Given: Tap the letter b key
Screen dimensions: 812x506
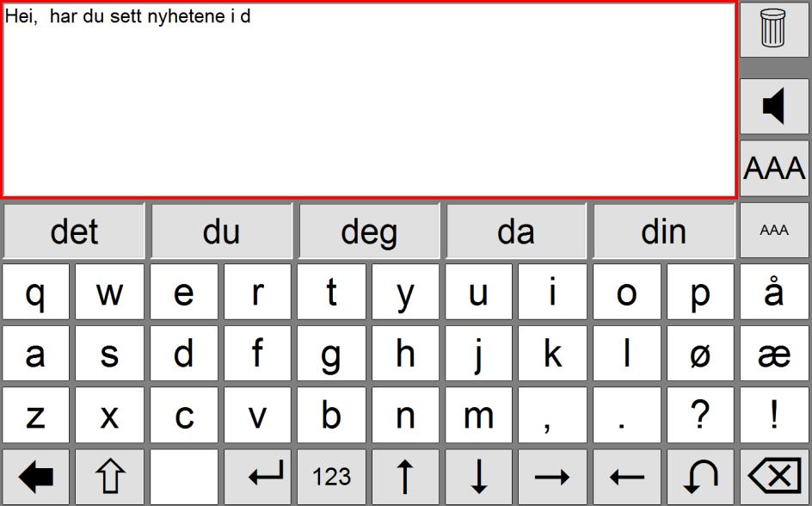Looking at the screenshot, I should pos(331,415).
